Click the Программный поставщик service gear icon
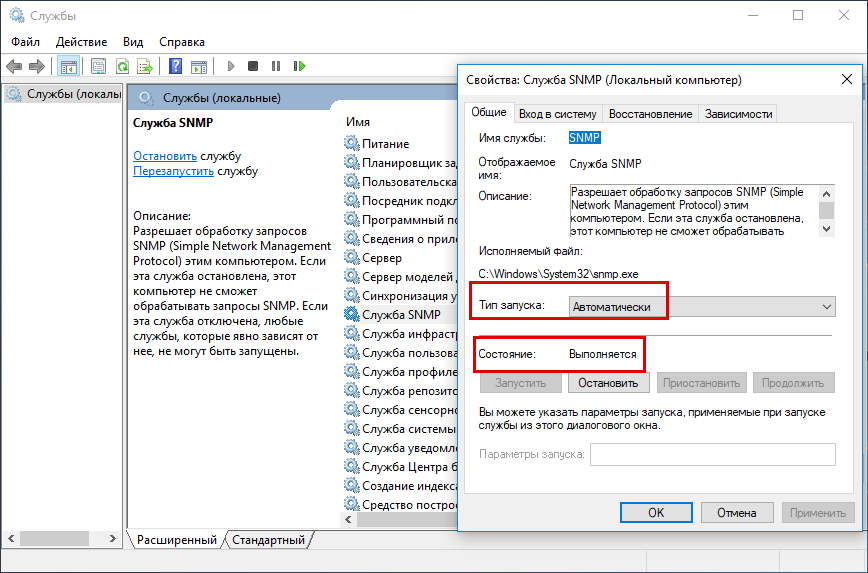 click(352, 220)
